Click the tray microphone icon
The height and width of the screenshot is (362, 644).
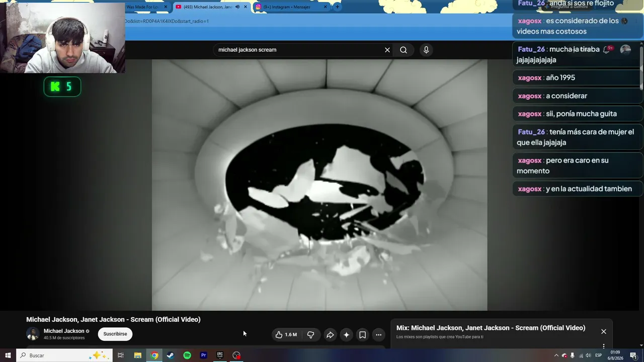[573, 355]
